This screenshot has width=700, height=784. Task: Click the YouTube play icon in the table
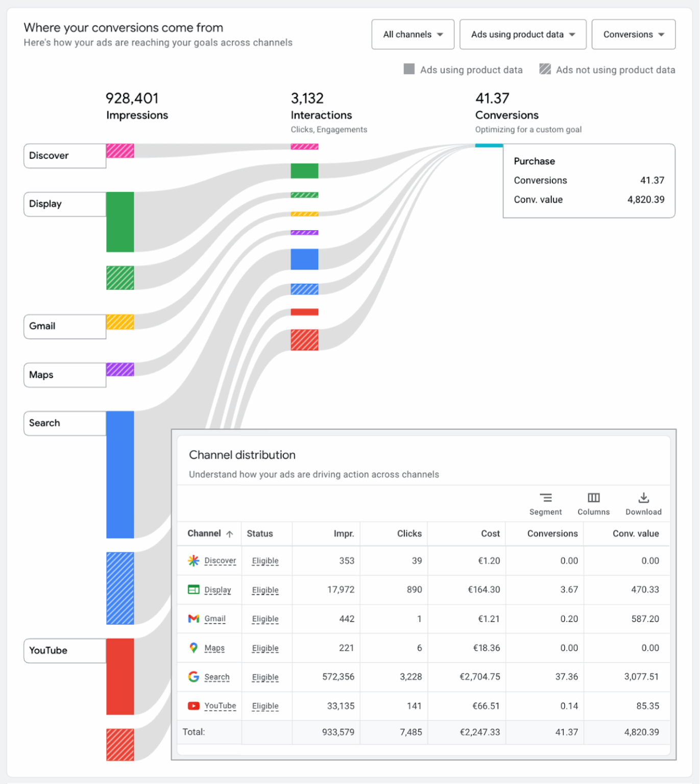click(x=194, y=706)
